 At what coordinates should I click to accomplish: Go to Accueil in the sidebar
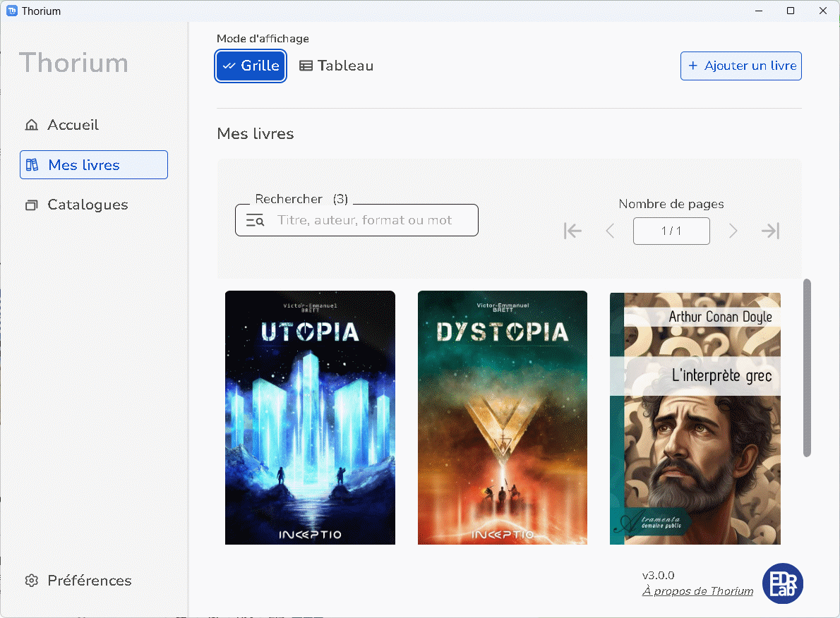[x=62, y=125]
